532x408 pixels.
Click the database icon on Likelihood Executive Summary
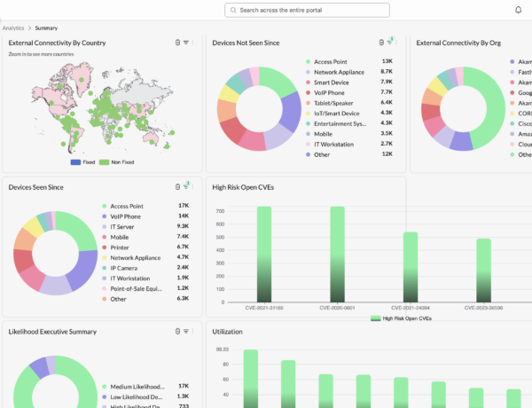pos(177,332)
